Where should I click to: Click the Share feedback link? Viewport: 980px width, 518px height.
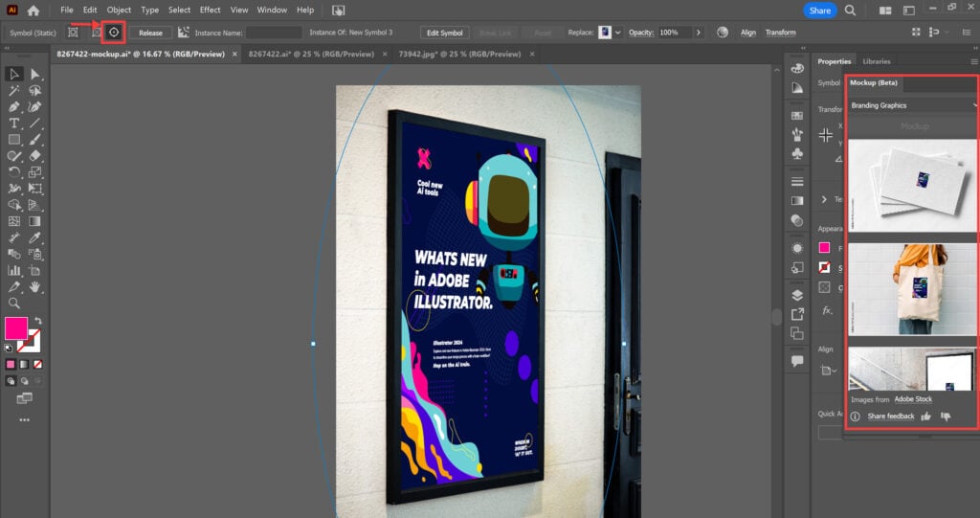click(x=891, y=416)
